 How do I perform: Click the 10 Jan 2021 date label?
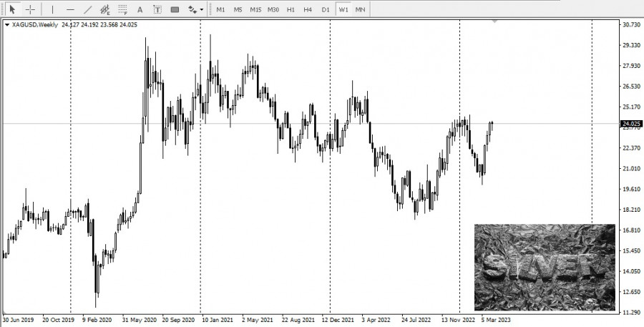pyautogui.click(x=219, y=320)
